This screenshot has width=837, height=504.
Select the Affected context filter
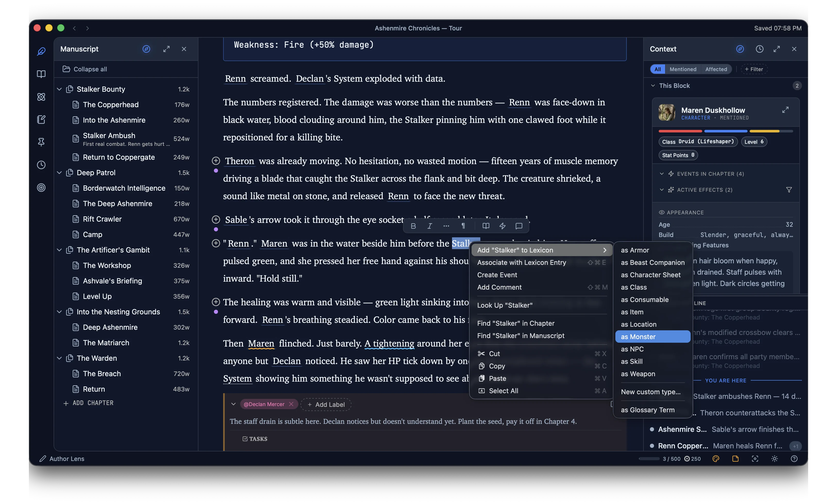(x=716, y=69)
